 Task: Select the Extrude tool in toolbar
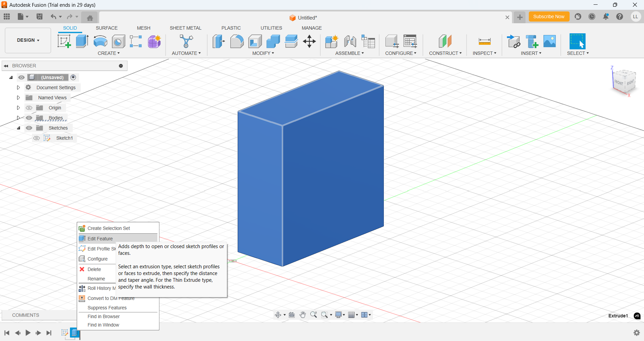pyautogui.click(x=82, y=41)
